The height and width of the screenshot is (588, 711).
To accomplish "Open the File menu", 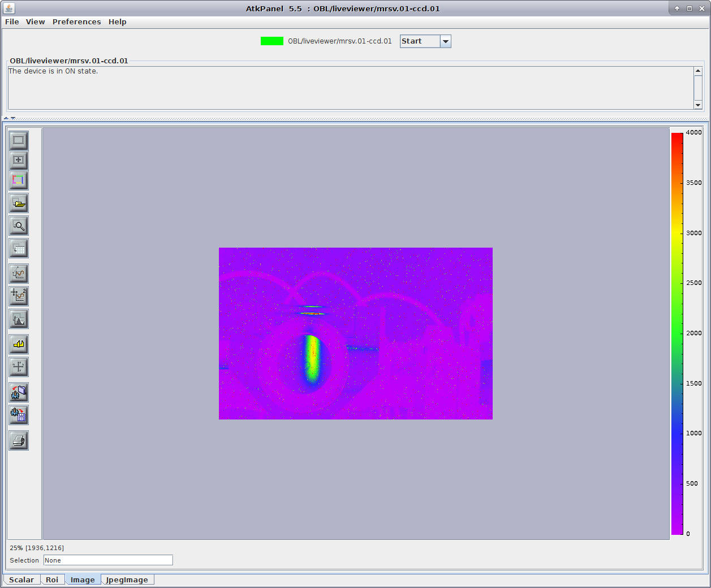I will [12, 22].
